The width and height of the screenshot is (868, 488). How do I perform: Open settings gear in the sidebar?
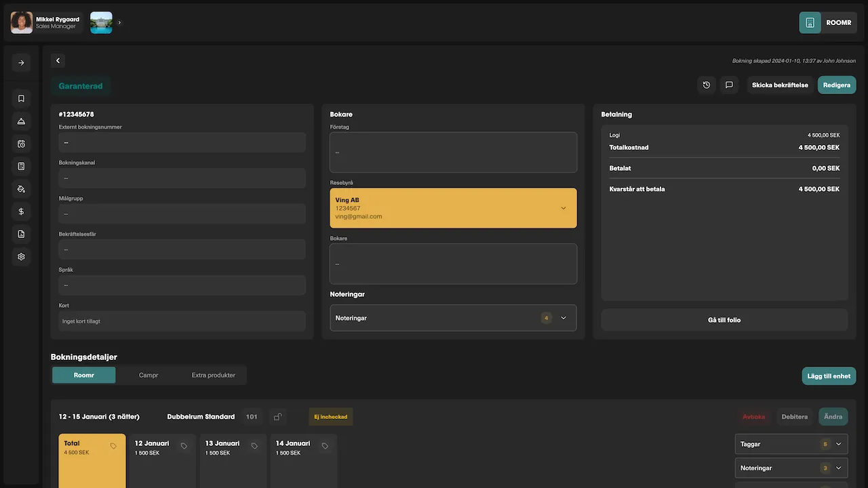click(x=21, y=257)
